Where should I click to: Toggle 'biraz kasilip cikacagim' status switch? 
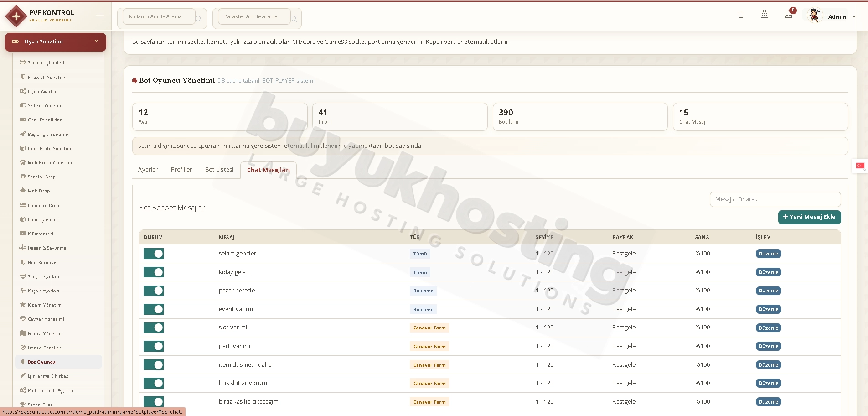pyautogui.click(x=154, y=402)
